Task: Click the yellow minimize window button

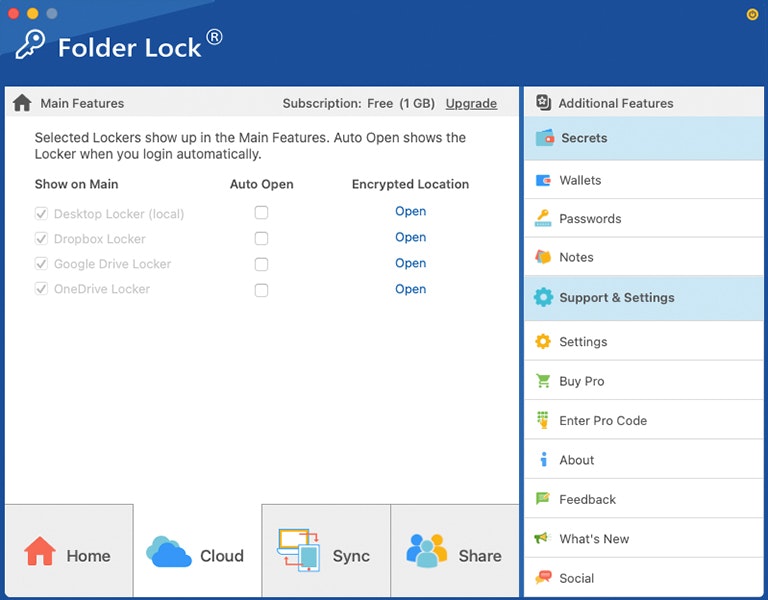Action: click(33, 13)
